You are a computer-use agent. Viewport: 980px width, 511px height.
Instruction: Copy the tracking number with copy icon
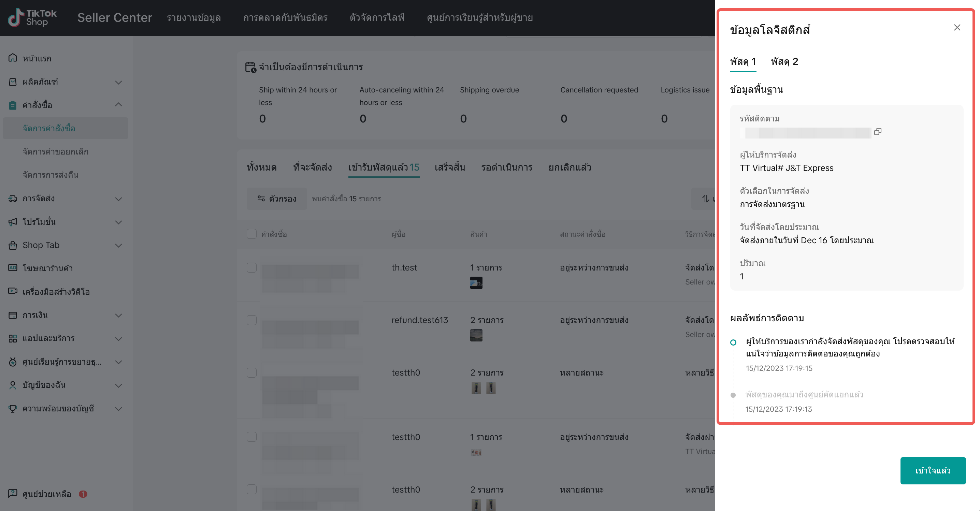(878, 132)
